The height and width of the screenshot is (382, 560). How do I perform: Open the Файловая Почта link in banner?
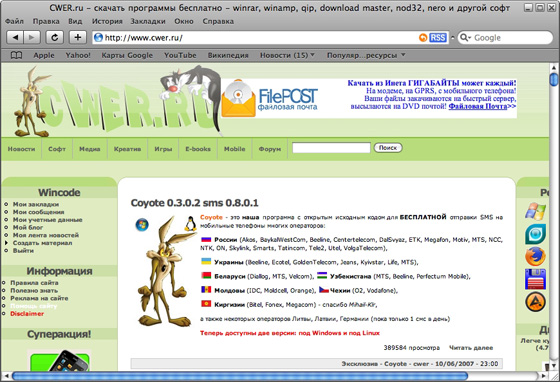tap(478, 106)
